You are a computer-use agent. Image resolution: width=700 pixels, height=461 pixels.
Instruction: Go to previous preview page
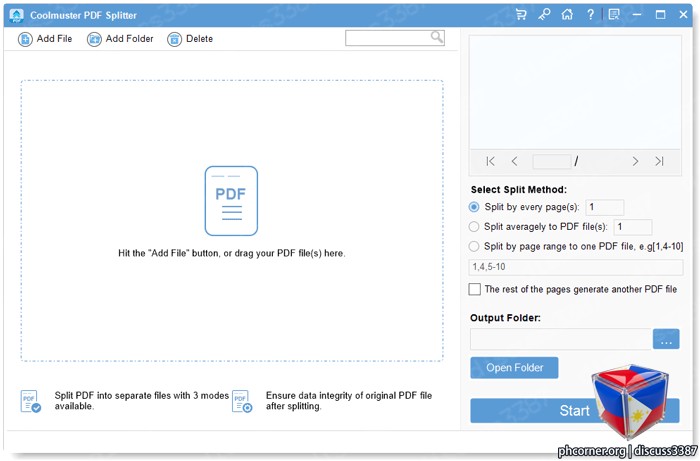point(514,161)
